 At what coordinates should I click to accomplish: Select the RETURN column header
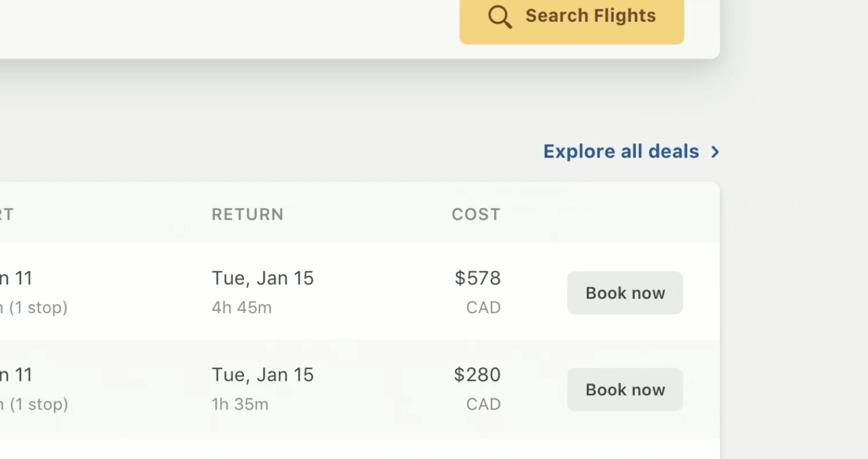248,214
